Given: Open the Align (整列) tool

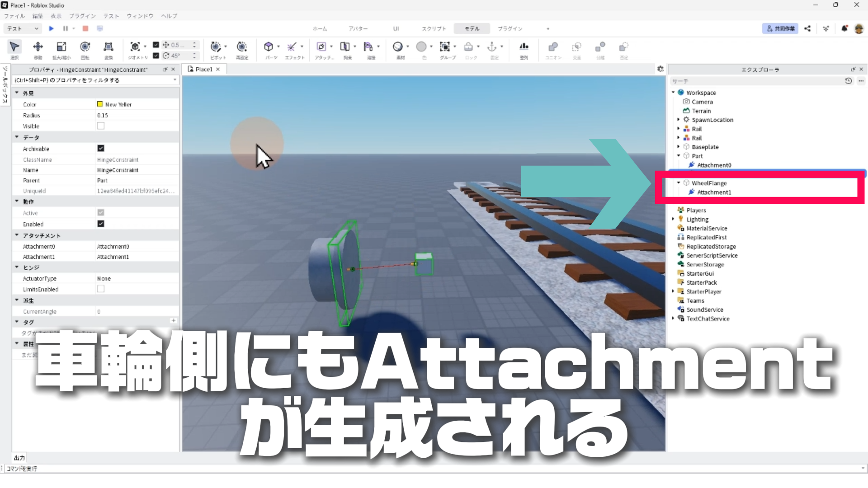Looking at the screenshot, I should (524, 47).
